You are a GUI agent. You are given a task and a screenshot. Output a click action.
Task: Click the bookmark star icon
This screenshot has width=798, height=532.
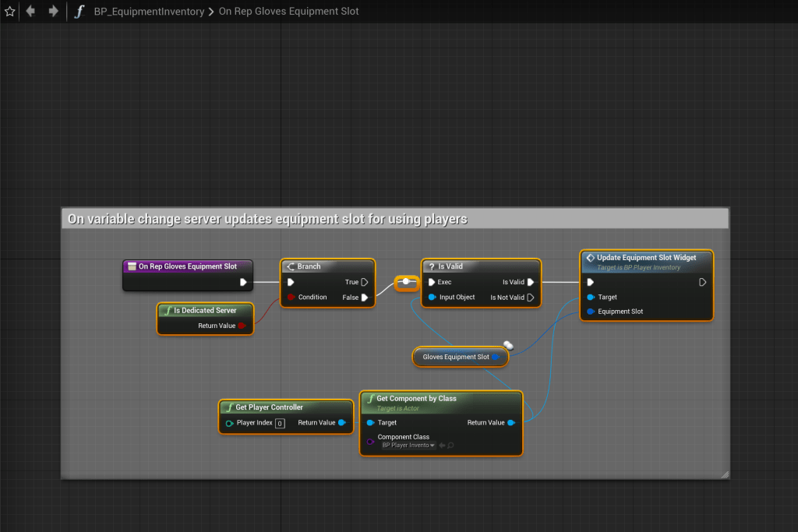[x=10, y=12]
